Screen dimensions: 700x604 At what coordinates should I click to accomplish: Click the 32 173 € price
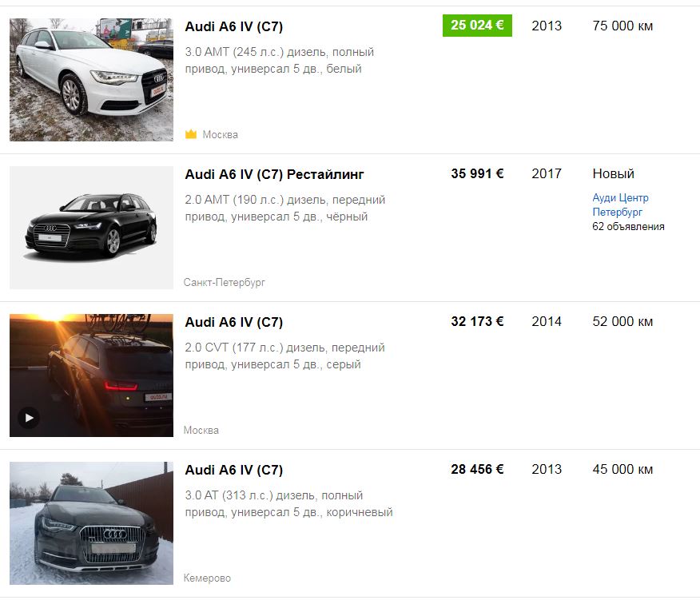point(477,321)
